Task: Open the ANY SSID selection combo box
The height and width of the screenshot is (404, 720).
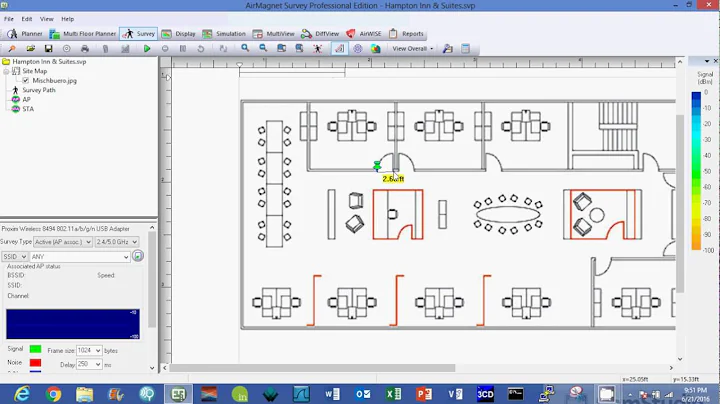Action: (x=80, y=257)
